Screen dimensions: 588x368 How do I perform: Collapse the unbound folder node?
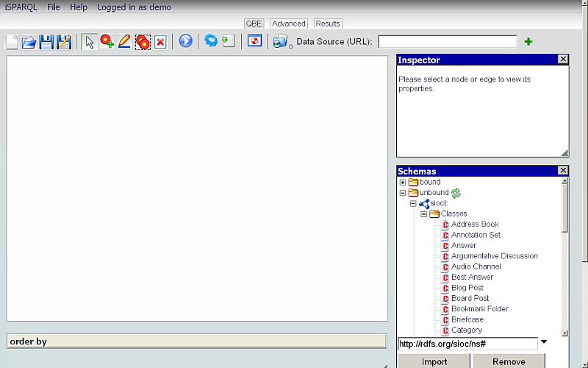point(403,193)
